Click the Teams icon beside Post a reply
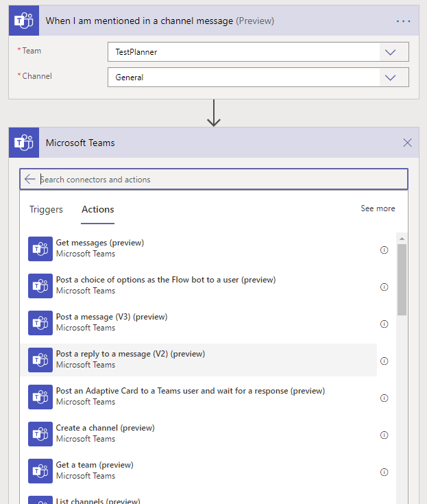 40,360
